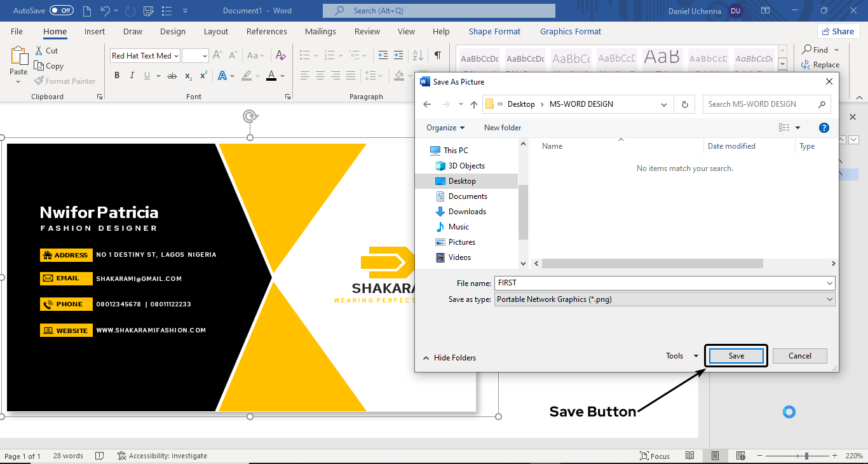The width and height of the screenshot is (868, 464).
Task: Toggle Focus mode in status bar
Action: point(654,456)
